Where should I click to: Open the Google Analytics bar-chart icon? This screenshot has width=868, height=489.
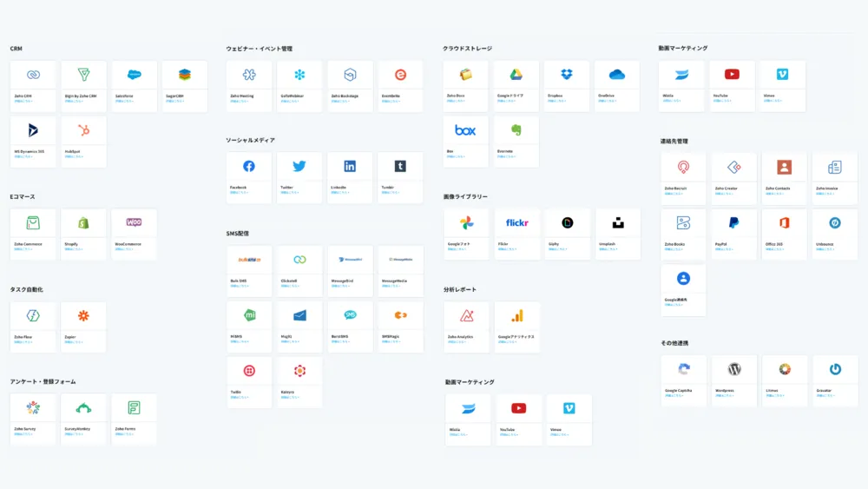(517, 315)
